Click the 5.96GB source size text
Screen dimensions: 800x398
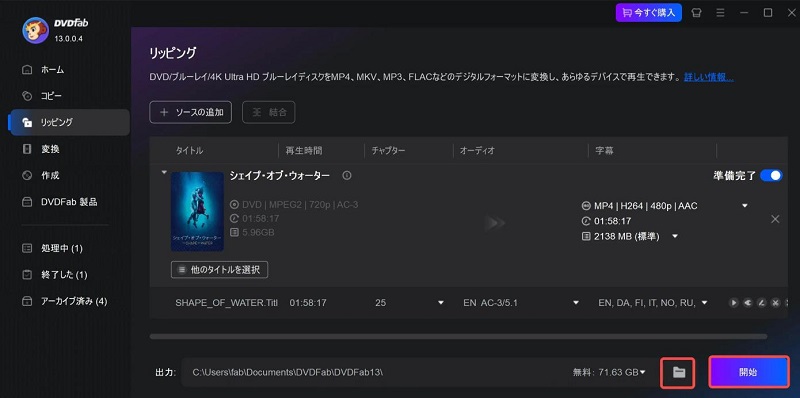coord(258,232)
